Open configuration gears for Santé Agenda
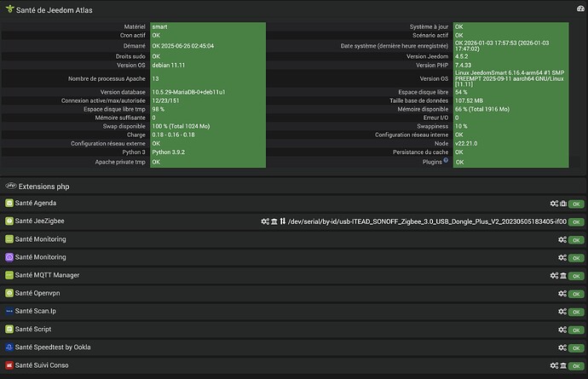The image size is (588, 379). 554,204
